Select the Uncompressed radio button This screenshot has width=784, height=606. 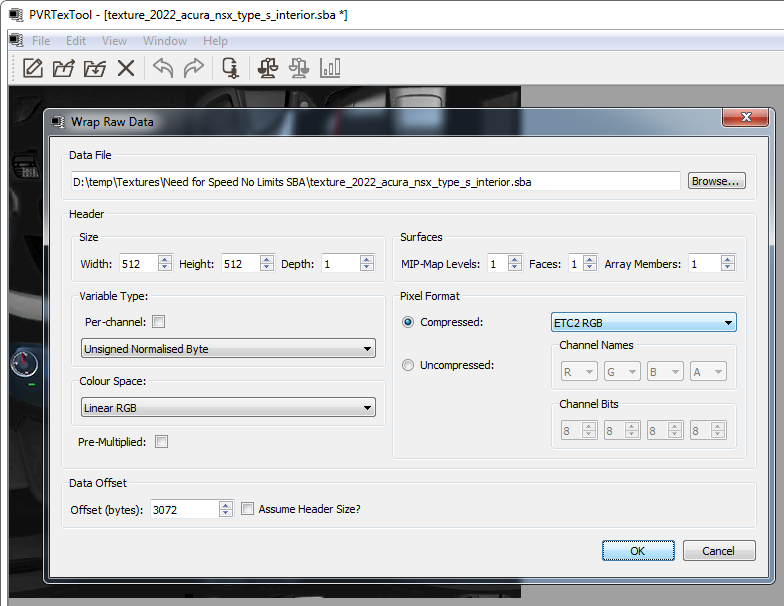(x=407, y=365)
